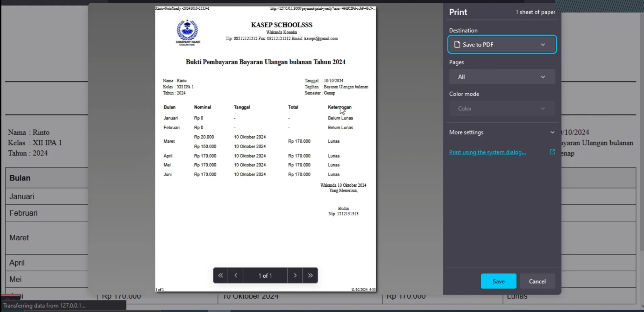Go to previous page in preview

pos(236,275)
